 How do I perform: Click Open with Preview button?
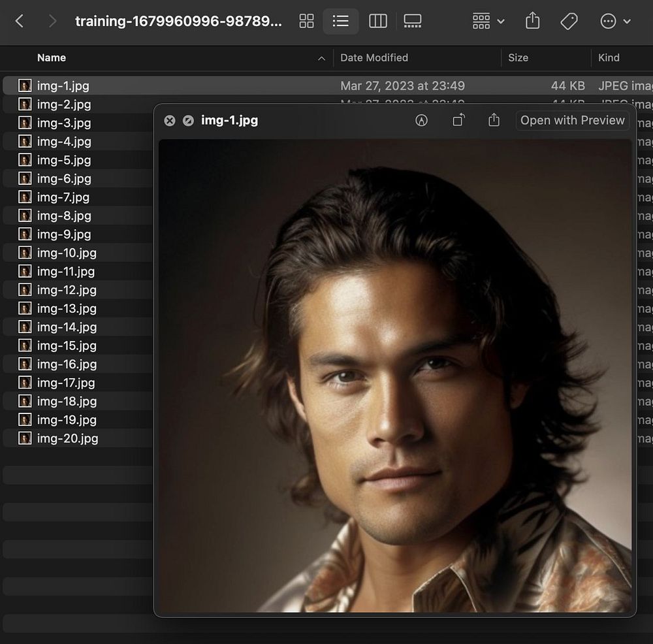pyautogui.click(x=572, y=120)
